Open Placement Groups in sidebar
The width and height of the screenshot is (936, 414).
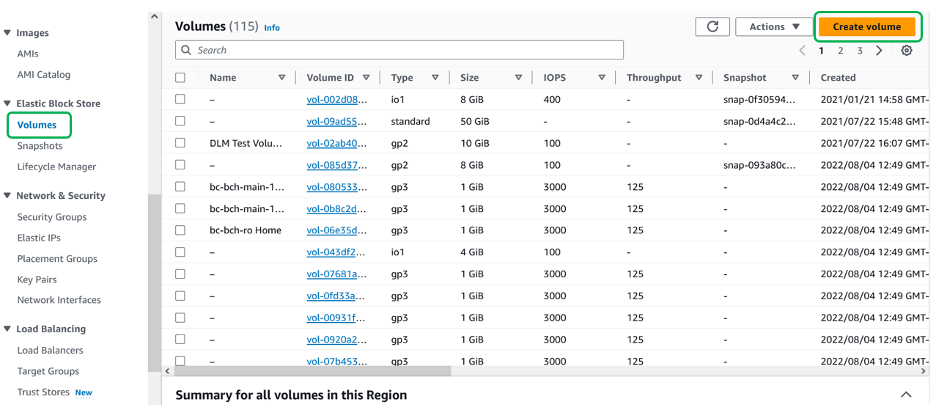[x=57, y=259]
